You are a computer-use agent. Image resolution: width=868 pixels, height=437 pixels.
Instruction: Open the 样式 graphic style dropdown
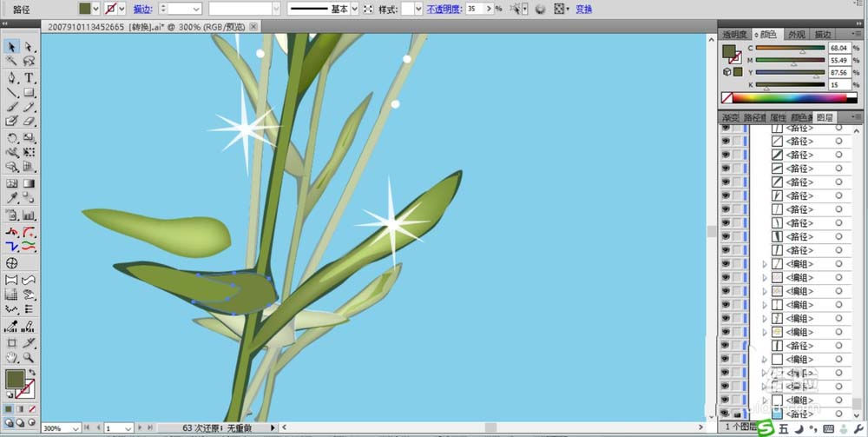pos(418,9)
